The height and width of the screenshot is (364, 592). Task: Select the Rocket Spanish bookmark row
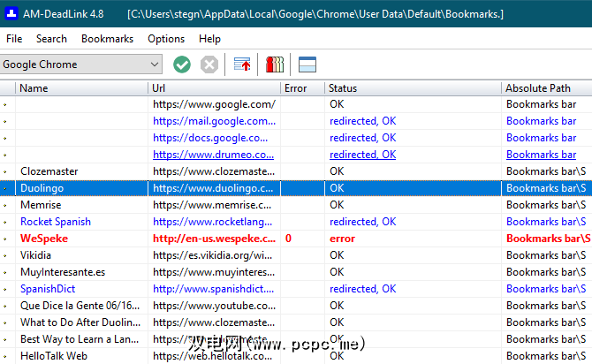pyautogui.click(x=55, y=222)
